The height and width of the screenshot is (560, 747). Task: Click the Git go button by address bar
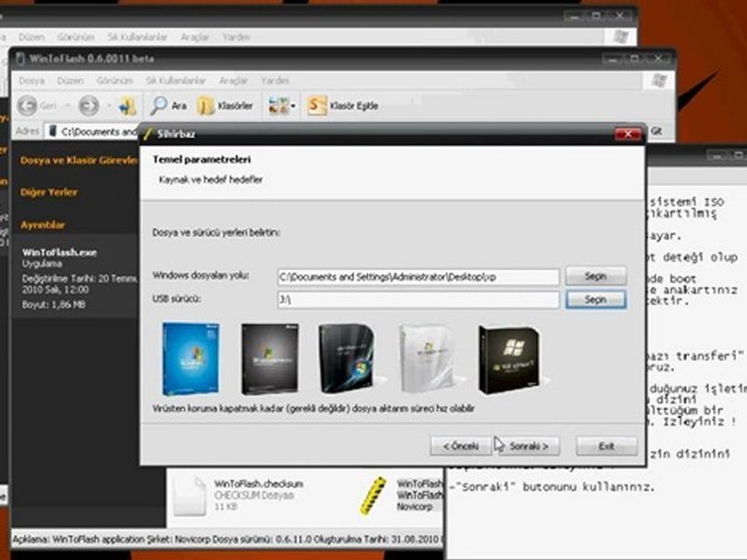coord(657,131)
